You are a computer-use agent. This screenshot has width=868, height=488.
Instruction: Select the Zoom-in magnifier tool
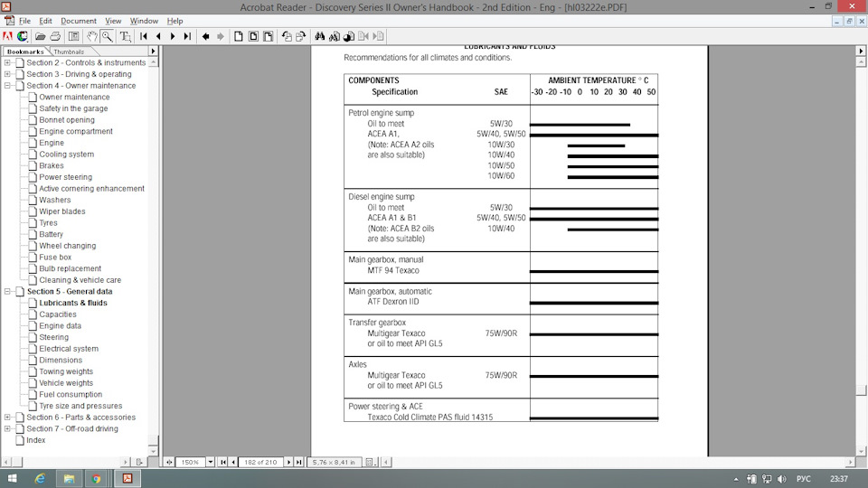[x=108, y=36]
